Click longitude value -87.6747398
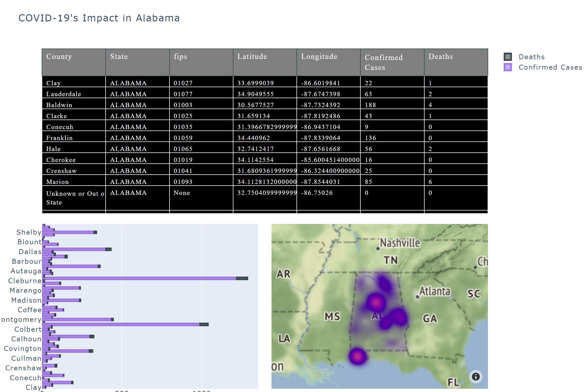Image resolution: width=585 pixels, height=392 pixels. point(321,94)
